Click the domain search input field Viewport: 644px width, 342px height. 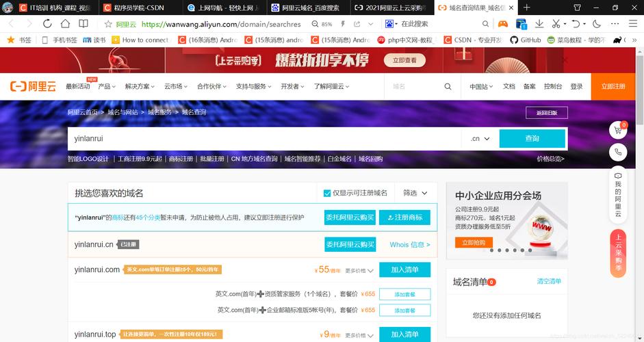[x=264, y=139]
